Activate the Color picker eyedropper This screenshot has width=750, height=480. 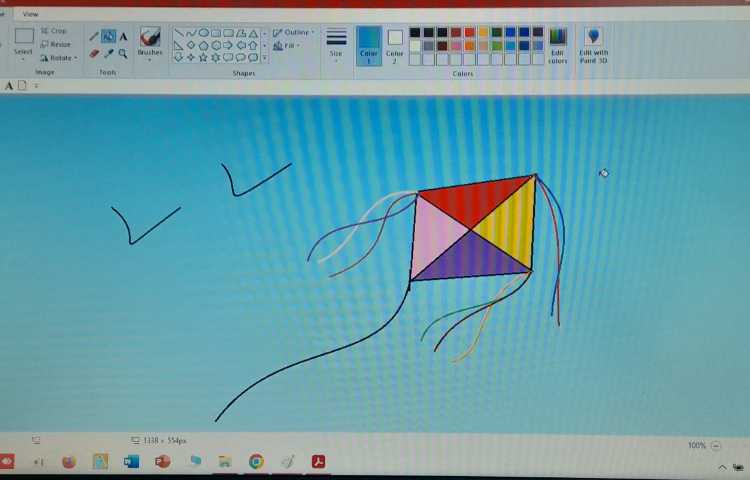[x=108, y=54]
